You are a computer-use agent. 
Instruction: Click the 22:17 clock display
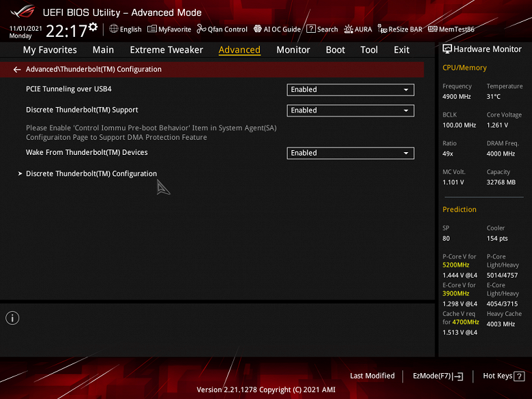point(66,31)
